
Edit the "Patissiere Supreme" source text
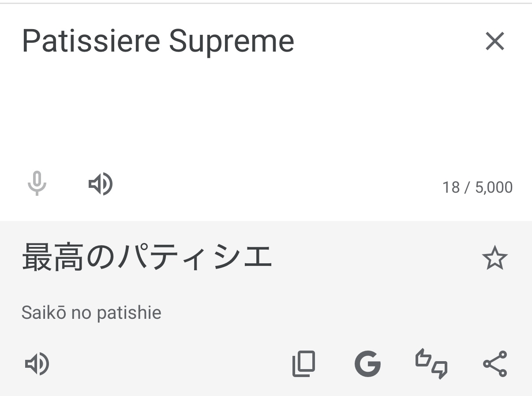pyautogui.click(x=158, y=41)
